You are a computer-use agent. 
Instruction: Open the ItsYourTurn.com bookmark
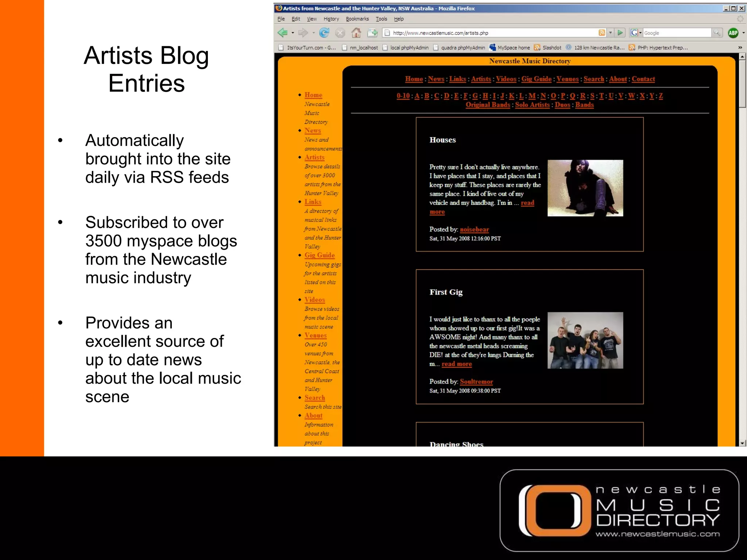click(x=307, y=47)
